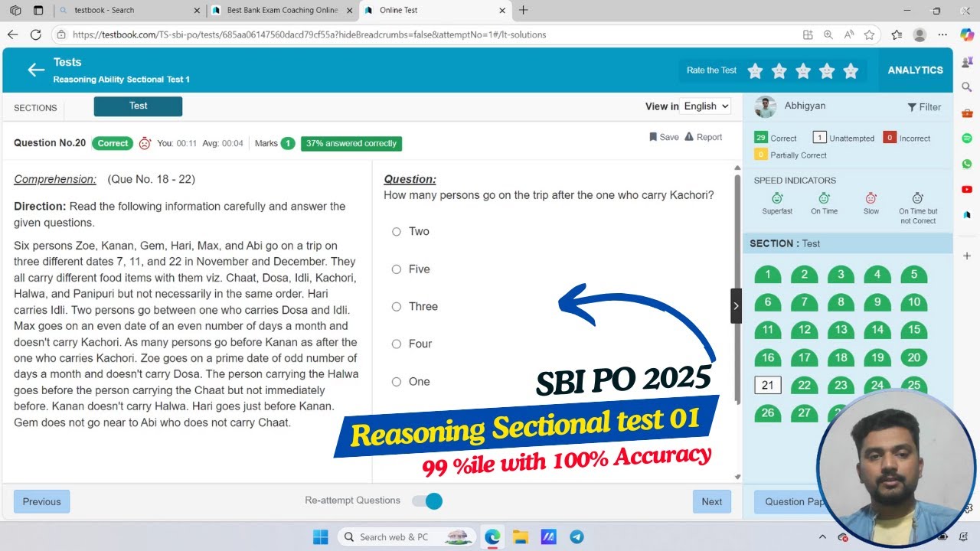
Task: Open unattempted question 21
Action: tap(768, 385)
